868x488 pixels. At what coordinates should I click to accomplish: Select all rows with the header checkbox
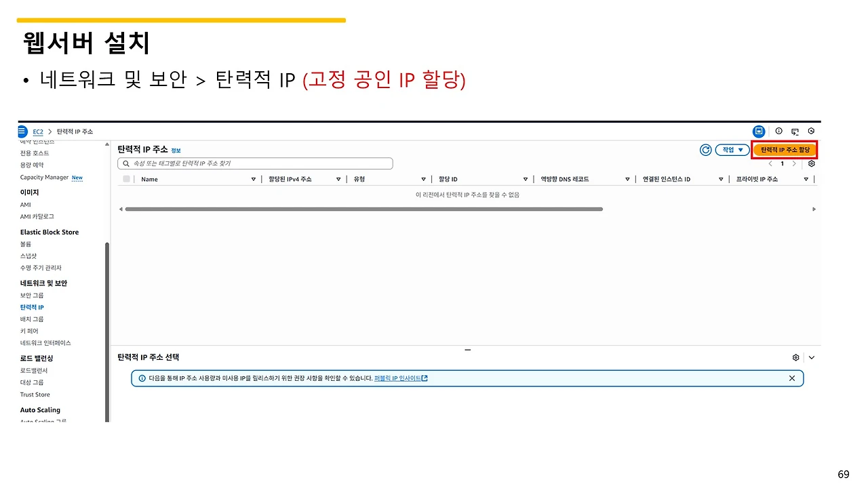point(127,178)
